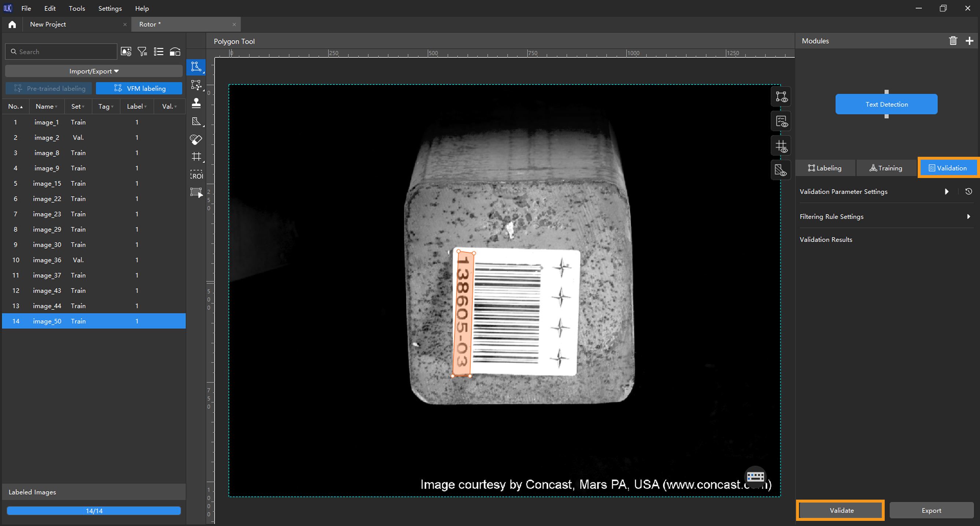Open the Tools menu
Viewport: 980px width, 526px height.
coord(77,8)
